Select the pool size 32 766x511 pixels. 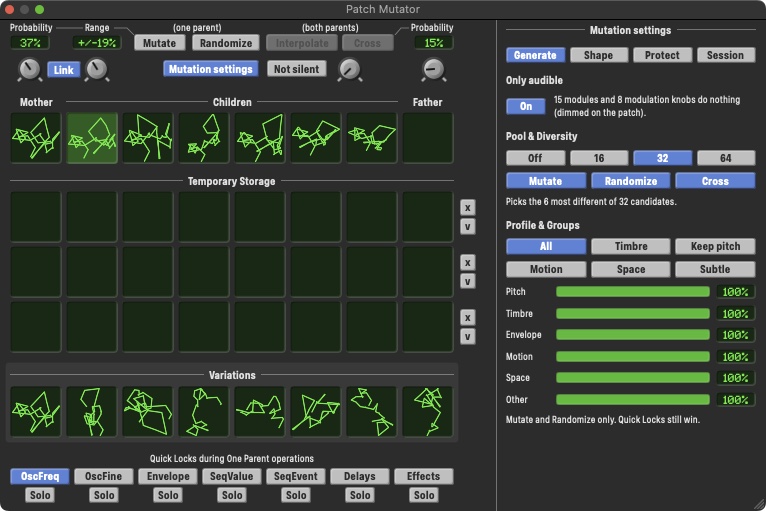pyautogui.click(x=662, y=158)
